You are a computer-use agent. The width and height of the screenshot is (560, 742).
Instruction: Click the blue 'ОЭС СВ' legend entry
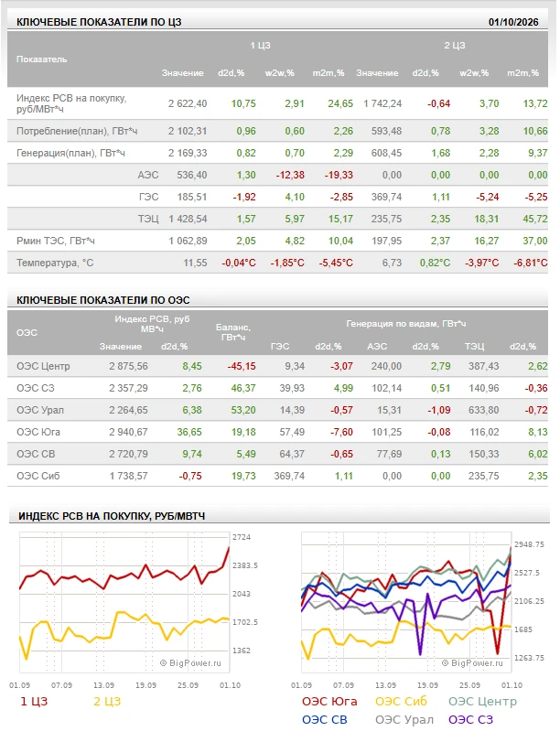pyautogui.click(x=325, y=720)
